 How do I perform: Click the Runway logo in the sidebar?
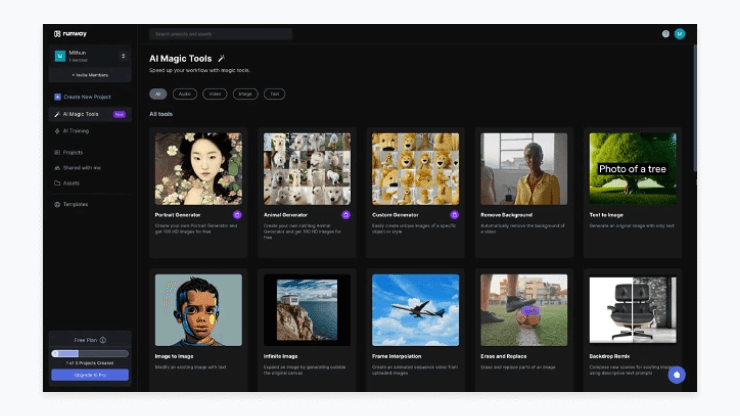pyautogui.click(x=70, y=34)
